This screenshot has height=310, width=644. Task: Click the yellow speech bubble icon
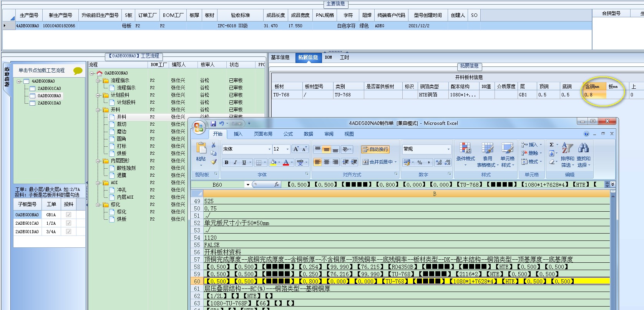click(x=78, y=71)
